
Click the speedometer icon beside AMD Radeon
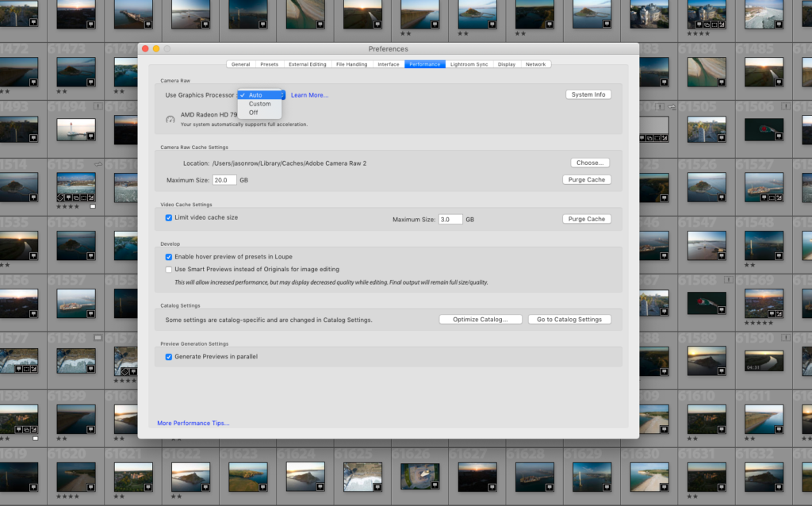click(170, 120)
